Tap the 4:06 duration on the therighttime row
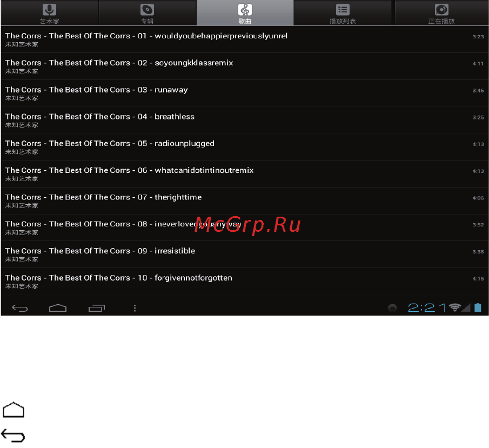This screenshot has width=489, height=448. coord(478,198)
